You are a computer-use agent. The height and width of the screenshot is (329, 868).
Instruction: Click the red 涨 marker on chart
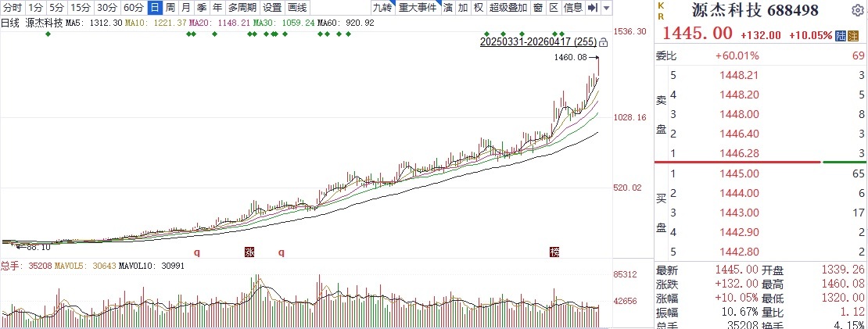pyautogui.click(x=249, y=252)
